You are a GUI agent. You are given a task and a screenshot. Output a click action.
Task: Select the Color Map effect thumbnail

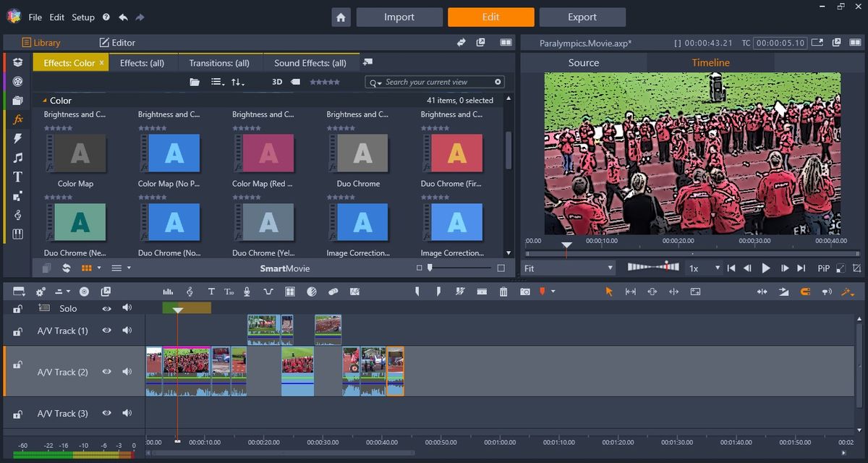[75, 153]
